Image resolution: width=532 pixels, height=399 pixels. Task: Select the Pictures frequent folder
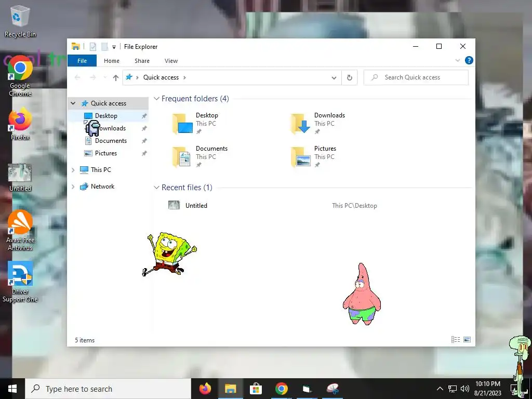coord(313,156)
